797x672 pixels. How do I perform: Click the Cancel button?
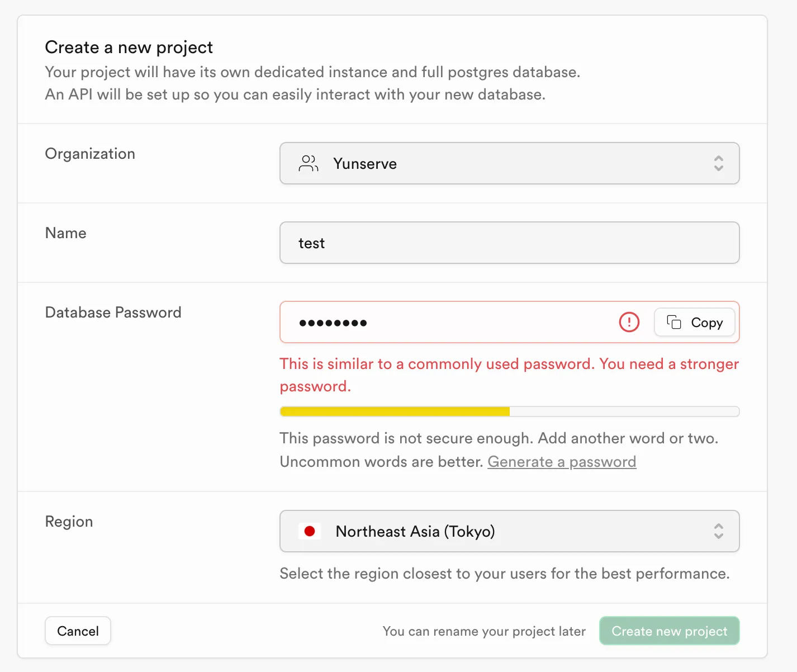[78, 631]
